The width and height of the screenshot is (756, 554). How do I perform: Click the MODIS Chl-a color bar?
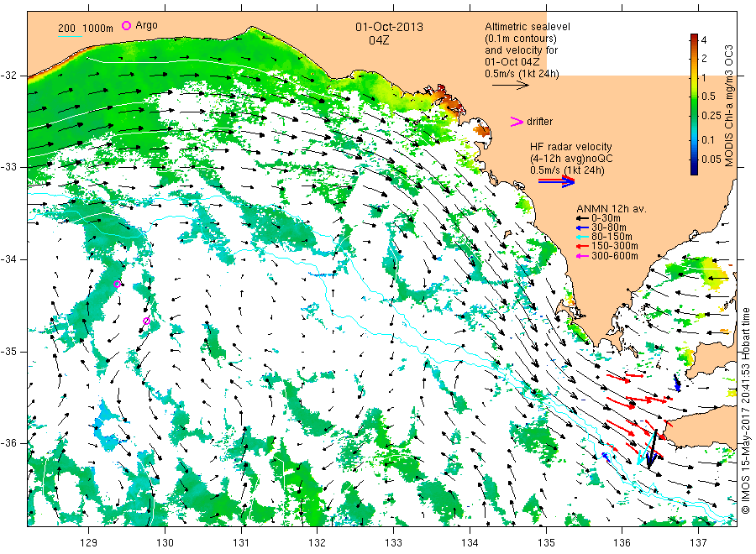[x=694, y=104]
